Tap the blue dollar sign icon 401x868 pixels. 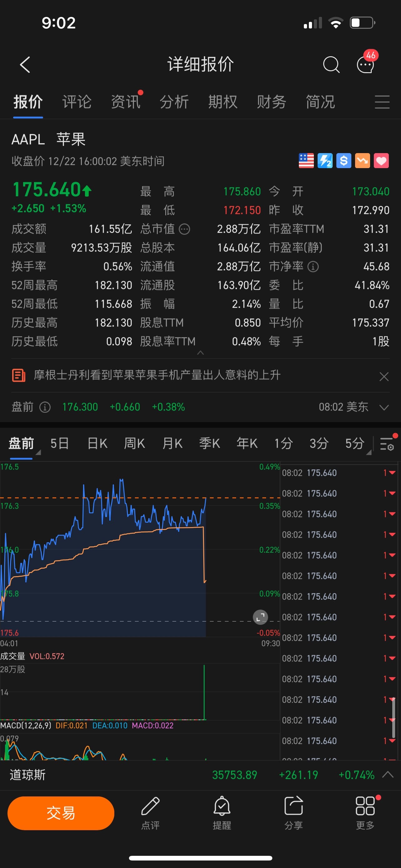click(x=344, y=161)
